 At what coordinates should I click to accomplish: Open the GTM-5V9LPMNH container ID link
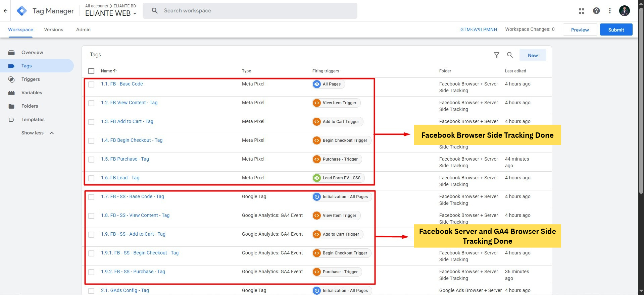tap(479, 29)
